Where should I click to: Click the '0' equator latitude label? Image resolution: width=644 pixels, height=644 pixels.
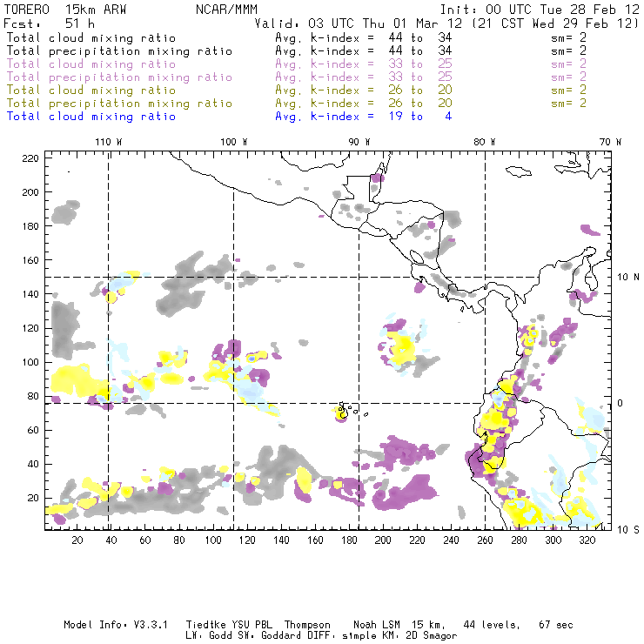(621, 403)
